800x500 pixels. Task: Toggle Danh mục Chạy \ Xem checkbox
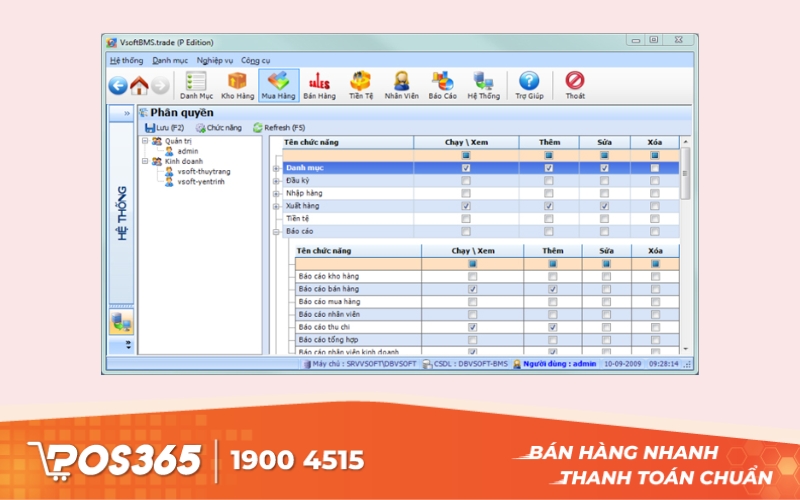tap(466, 168)
